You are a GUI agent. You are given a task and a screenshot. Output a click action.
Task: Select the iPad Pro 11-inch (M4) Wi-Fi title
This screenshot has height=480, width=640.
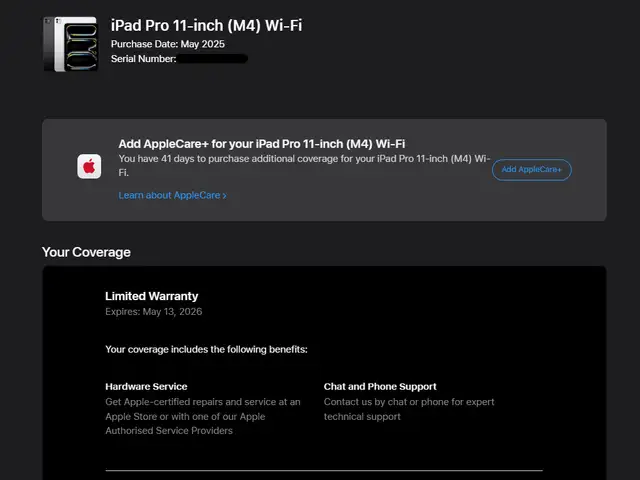click(x=207, y=25)
